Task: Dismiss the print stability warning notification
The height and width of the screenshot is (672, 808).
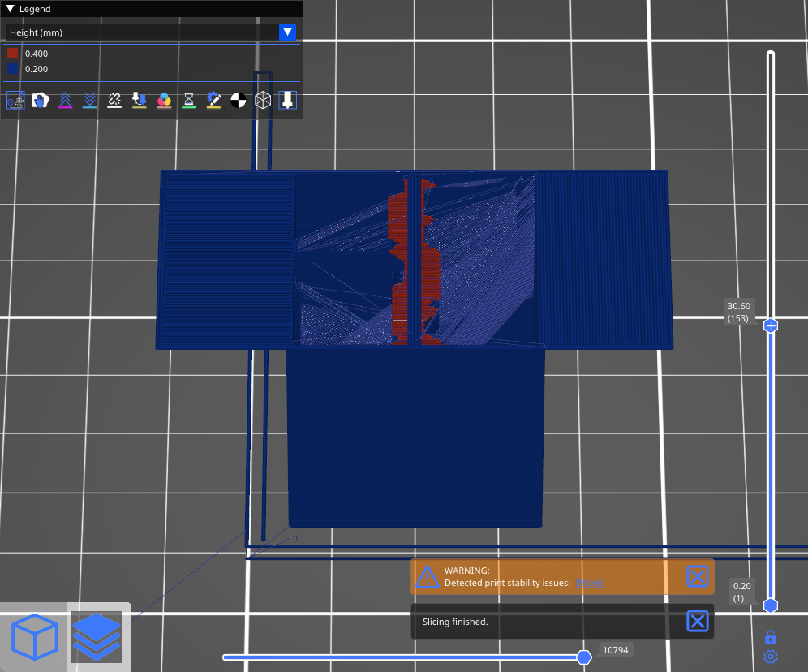Action: pos(697,576)
